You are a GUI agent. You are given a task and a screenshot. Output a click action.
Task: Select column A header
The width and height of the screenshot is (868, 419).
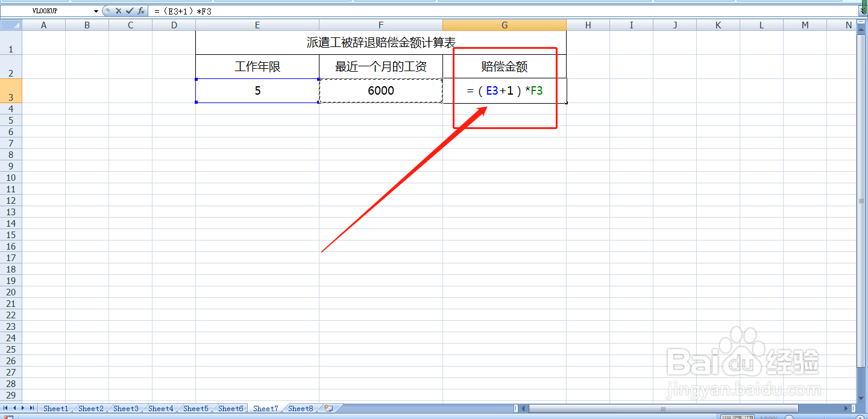43,25
